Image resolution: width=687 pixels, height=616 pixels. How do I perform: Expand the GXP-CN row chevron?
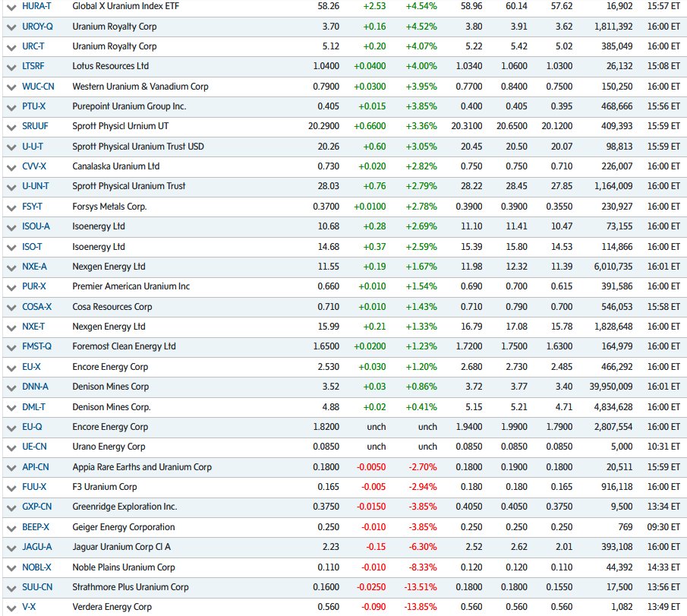click(x=11, y=507)
